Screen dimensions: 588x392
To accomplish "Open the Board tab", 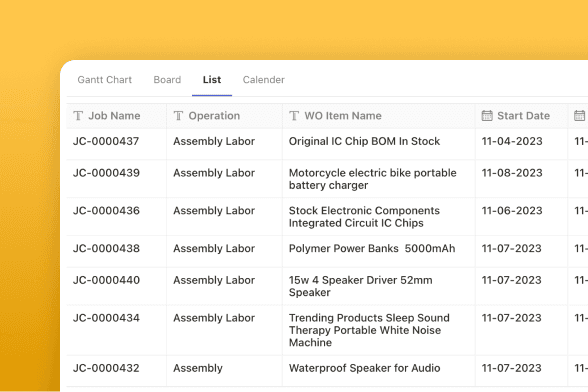I will (167, 80).
